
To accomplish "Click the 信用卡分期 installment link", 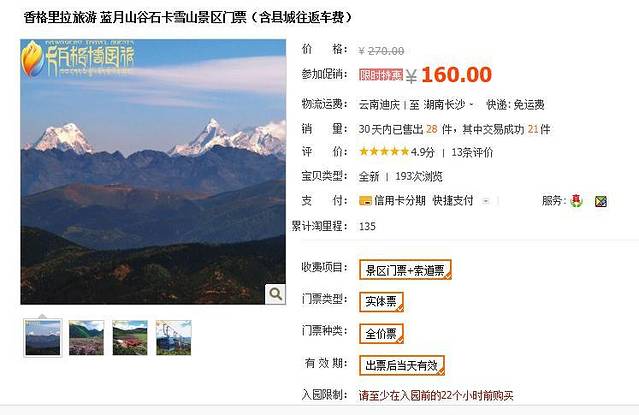I will [x=399, y=201].
